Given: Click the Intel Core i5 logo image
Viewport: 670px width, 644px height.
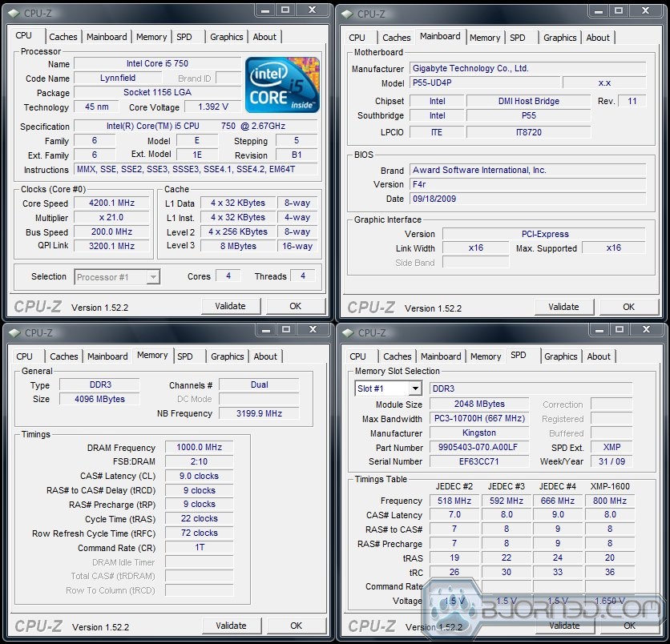Looking at the screenshot, I should pos(282,85).
